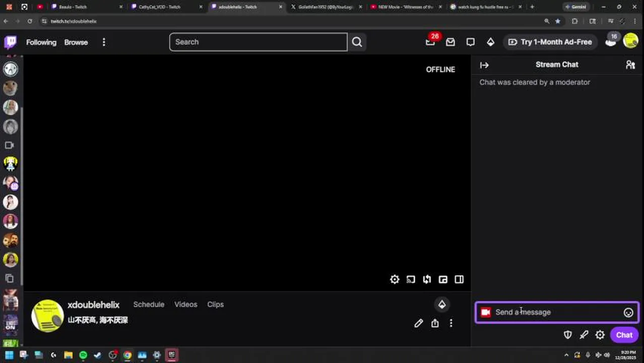Image resolution: width=644 pixels, height=363 pixels.
Task: Click the Gemini button in Chrome
Action: click(575, 7)
